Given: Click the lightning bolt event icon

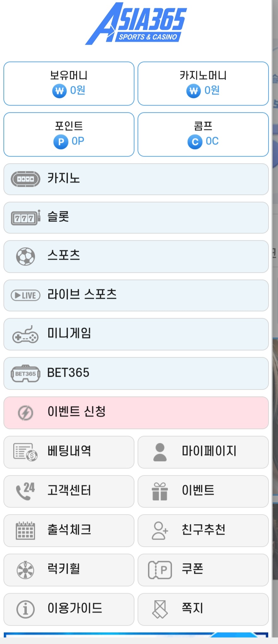Looking at the screenshot, I should (26, 413).
